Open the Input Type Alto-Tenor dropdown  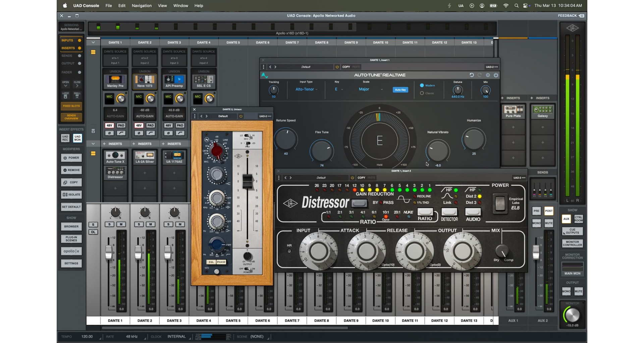click(306, 90)
